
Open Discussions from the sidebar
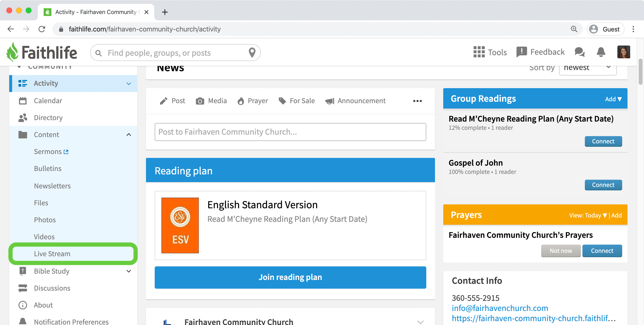(73, 288)
